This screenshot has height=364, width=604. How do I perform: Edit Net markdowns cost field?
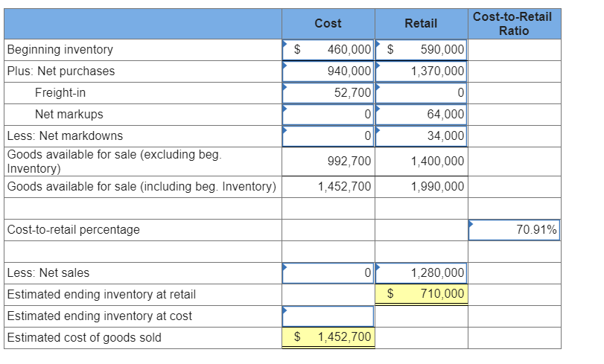coord(328,136)
